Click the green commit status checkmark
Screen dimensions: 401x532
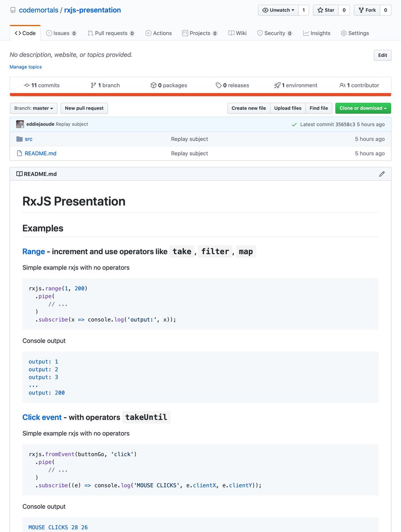294,125
